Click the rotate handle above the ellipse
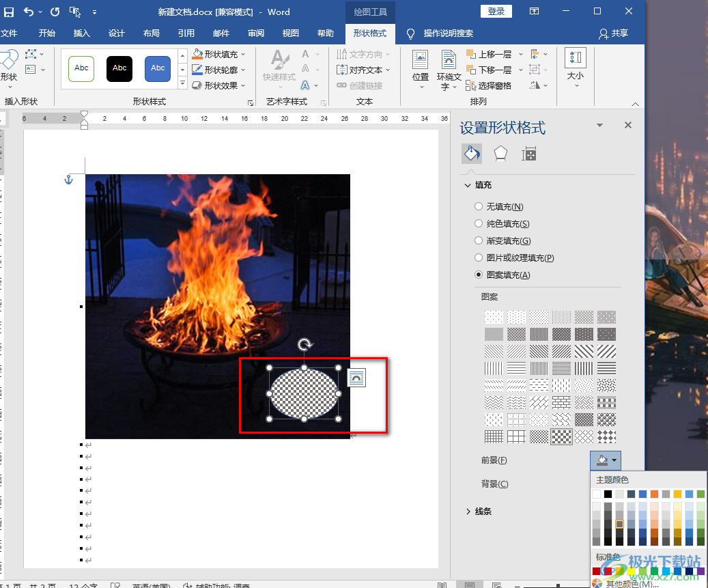The image size is (708, 588). point(305,345)
